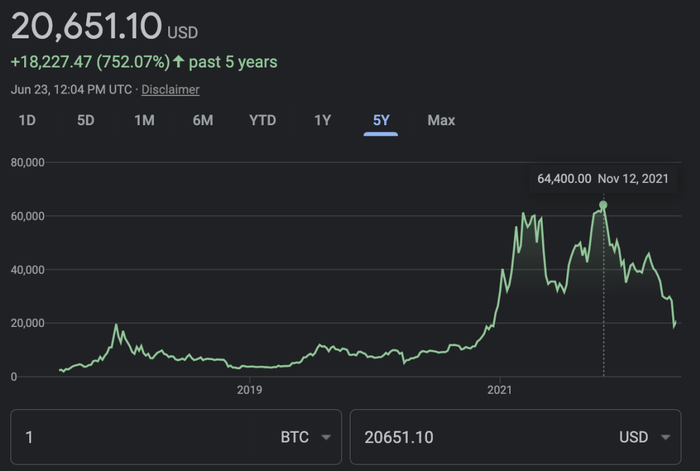
Task: Click the +18,227.47 (752.07%) change text
Action: coord(90,62)
